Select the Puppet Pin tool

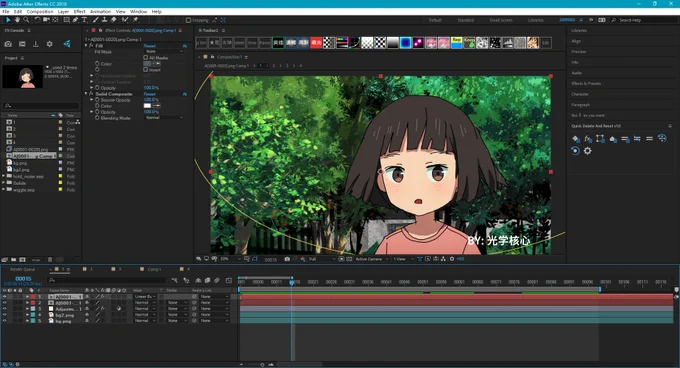135,20
